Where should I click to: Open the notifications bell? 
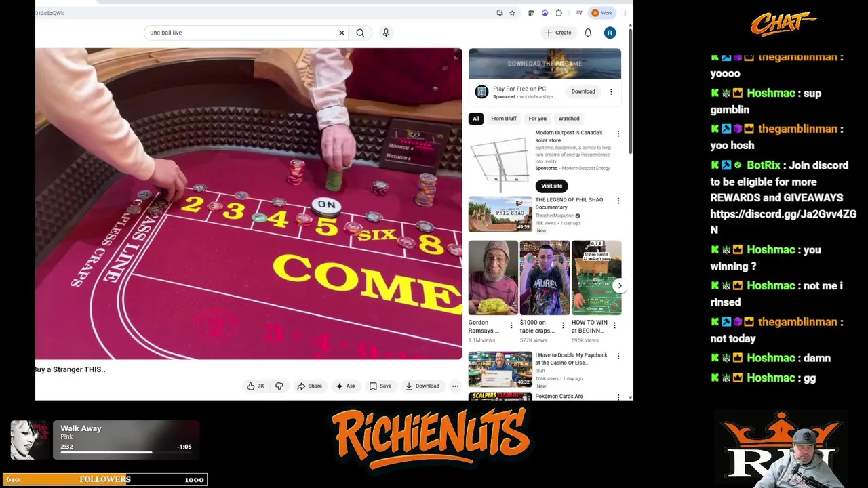tap(588, 33)
